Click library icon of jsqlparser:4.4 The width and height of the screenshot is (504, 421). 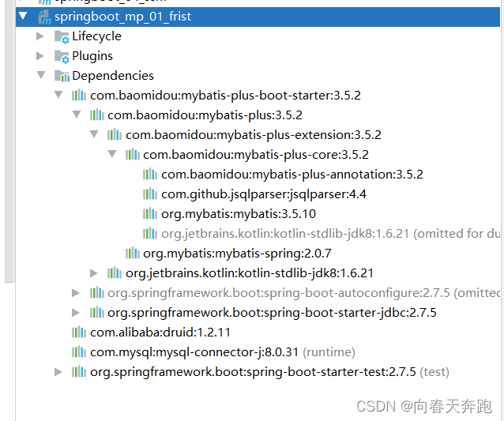(x=150, y=194)
